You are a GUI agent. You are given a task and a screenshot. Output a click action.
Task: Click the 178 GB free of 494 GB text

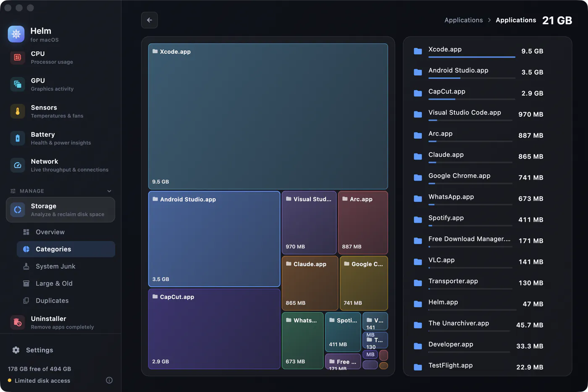(x=39, y=369)
